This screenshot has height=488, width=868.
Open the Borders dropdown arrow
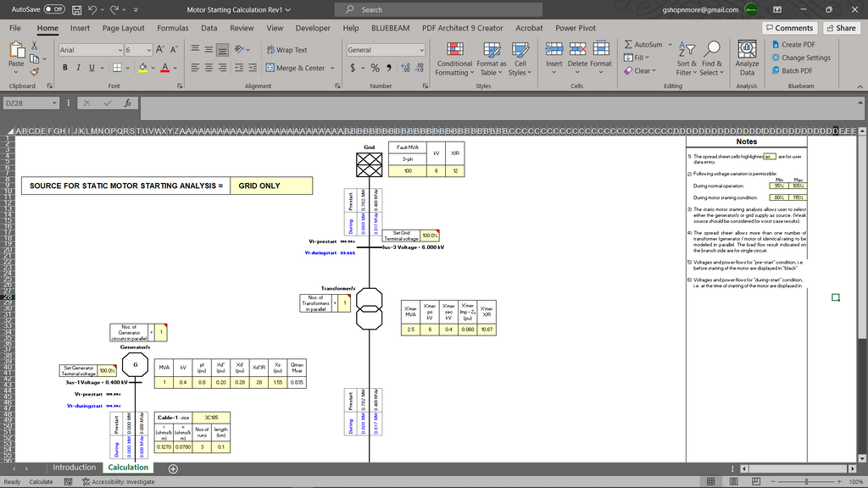tap(128, 68)
